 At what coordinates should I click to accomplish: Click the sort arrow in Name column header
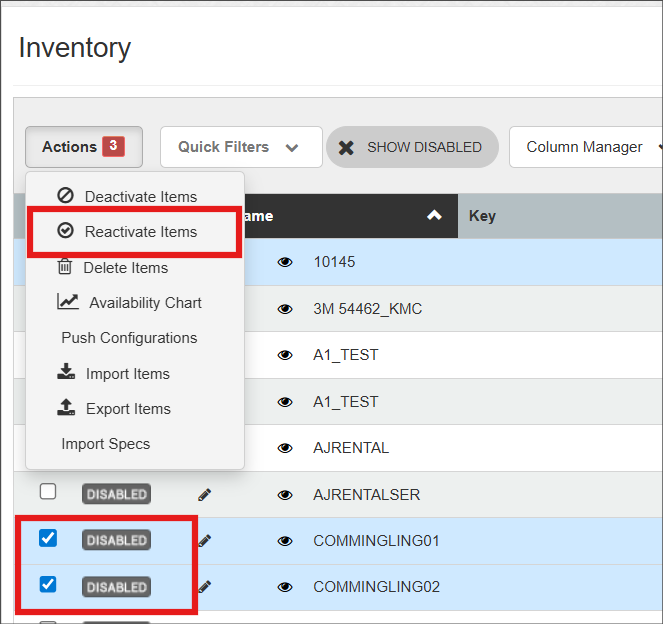[434, 216]
